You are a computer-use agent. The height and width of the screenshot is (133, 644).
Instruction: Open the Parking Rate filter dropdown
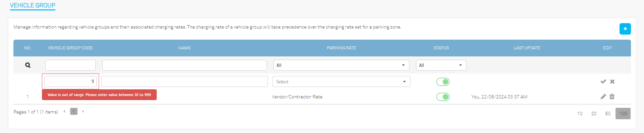[x=341, y=65]
